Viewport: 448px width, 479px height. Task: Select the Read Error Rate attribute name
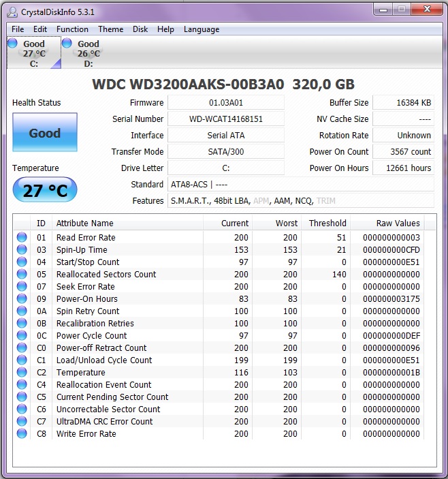point(86,237)
